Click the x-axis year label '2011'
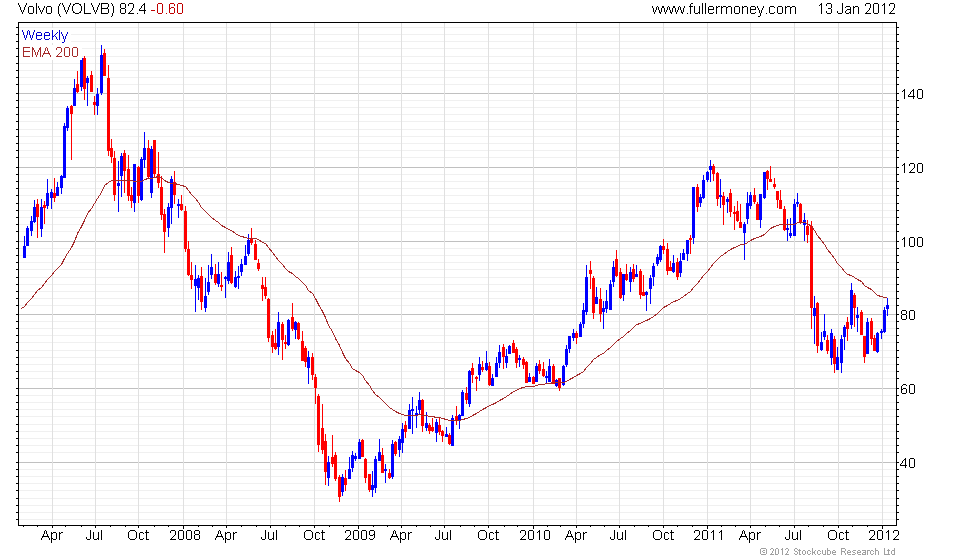 coord(709,536)
